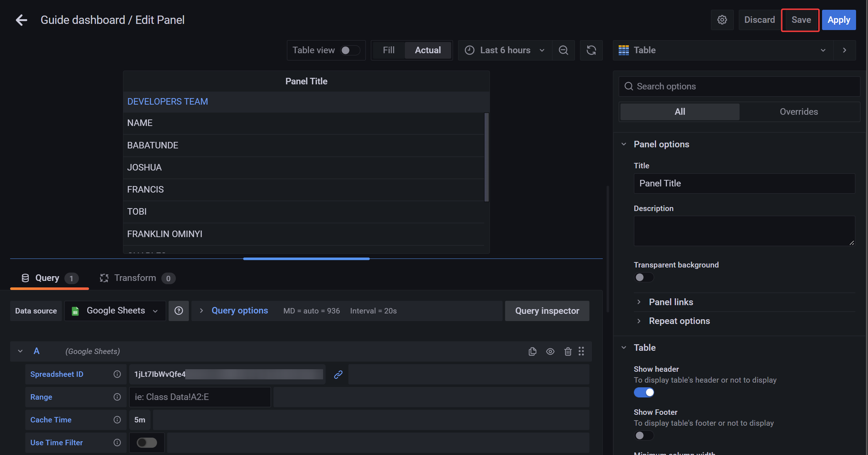Toggle Table view switch
This screenshot has height=455, width=868.
(350, 50)
